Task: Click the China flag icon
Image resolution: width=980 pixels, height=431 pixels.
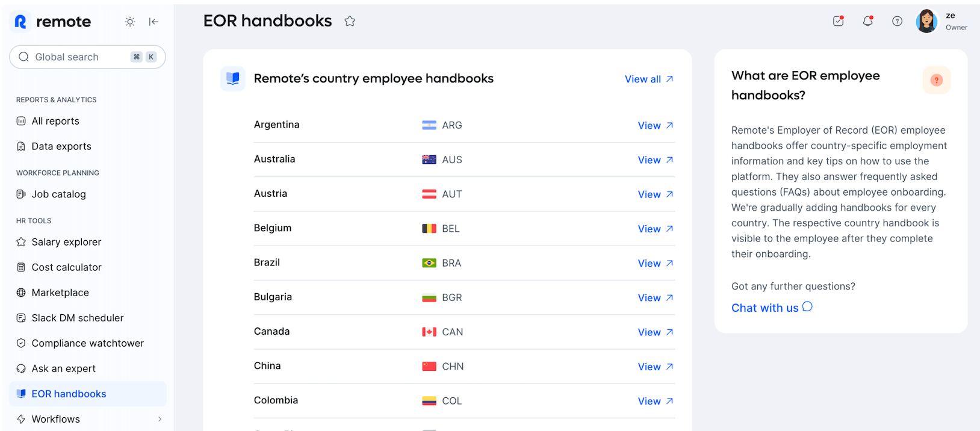Action: pyautogui.click(x=429, y=367)
